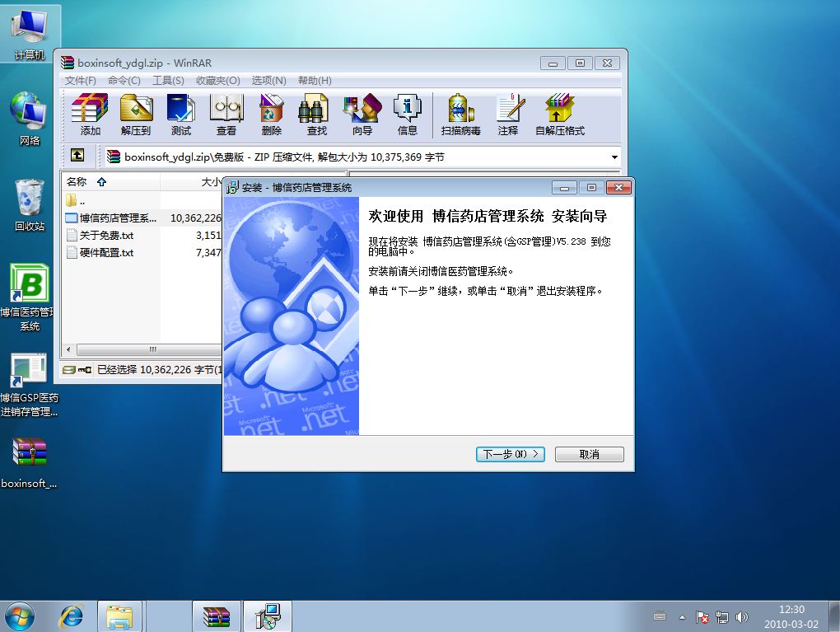Open the Tools (工具) menu
Viewport: 840px width, 632px height.
point(168,81)
